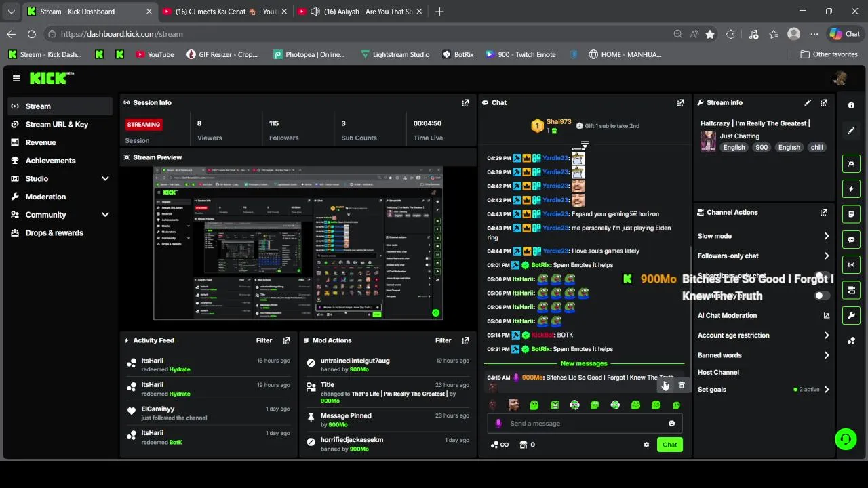Open the info icon in right sidebar
The width and height of the screenshot is (868, 488).
tap(851, 105)
